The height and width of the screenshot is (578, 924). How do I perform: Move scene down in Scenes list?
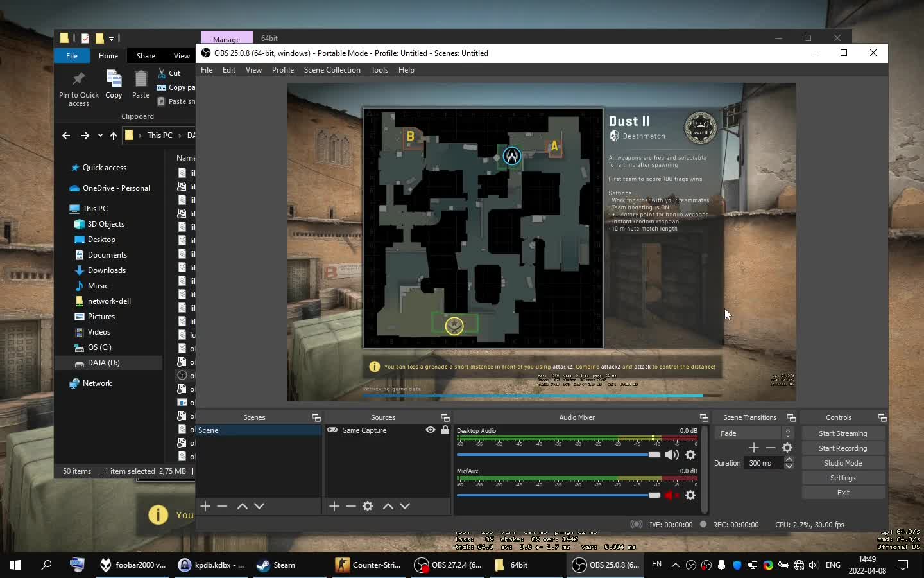259,506
